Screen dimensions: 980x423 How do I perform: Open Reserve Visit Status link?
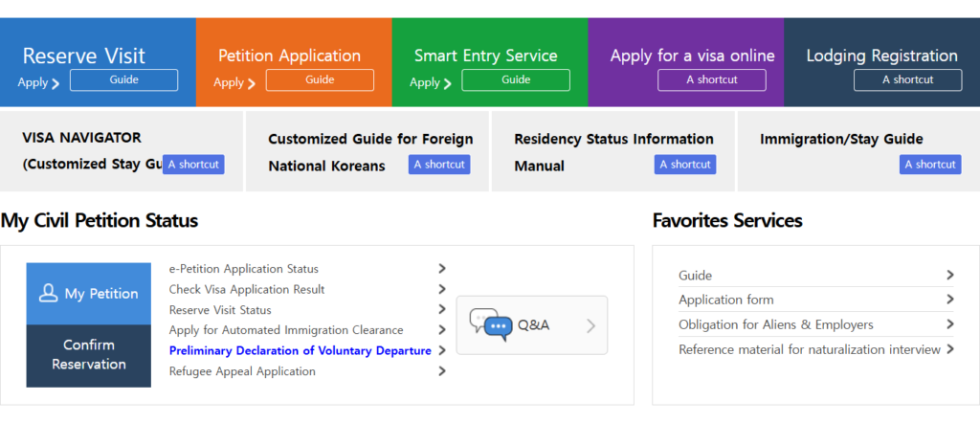220,310
